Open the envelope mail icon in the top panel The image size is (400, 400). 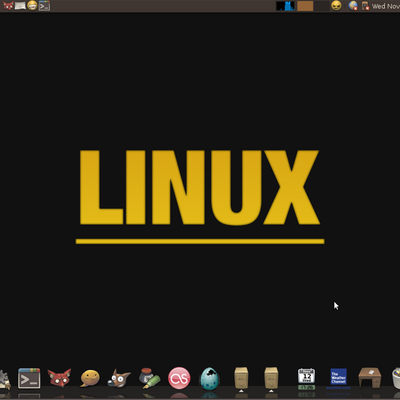pos(20,6)
